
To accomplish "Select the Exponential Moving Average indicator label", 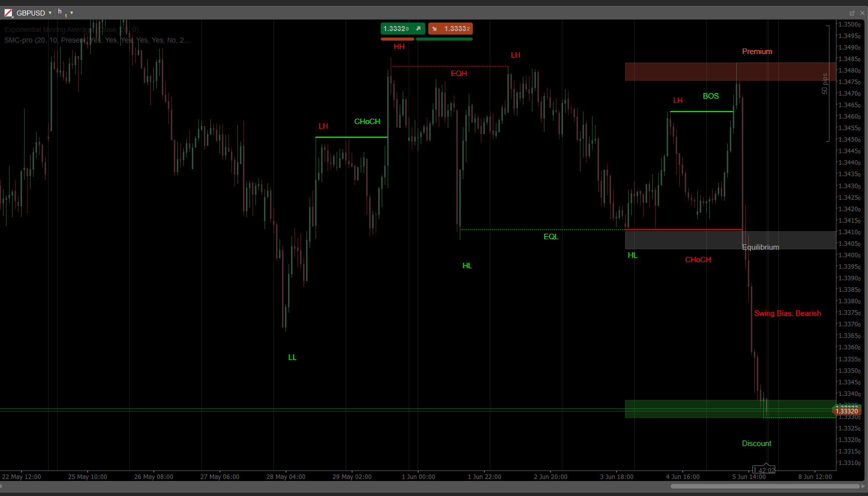I will click(x=72, y=30).
